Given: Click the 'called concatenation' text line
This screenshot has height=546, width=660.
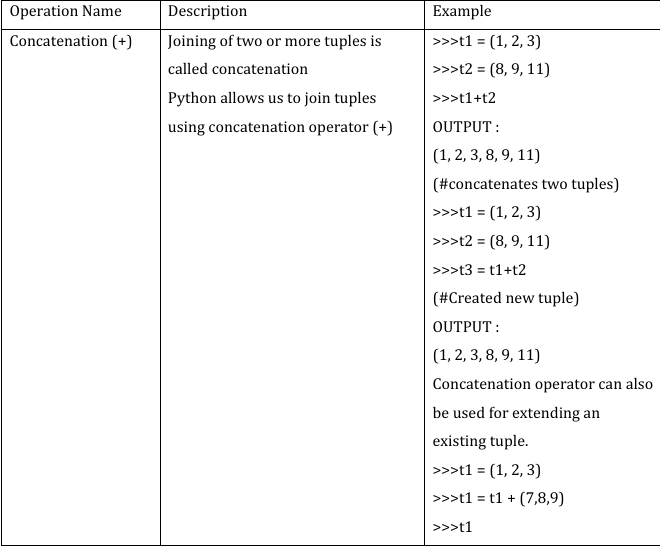Looking at the screenshot, I should (238, 69).
